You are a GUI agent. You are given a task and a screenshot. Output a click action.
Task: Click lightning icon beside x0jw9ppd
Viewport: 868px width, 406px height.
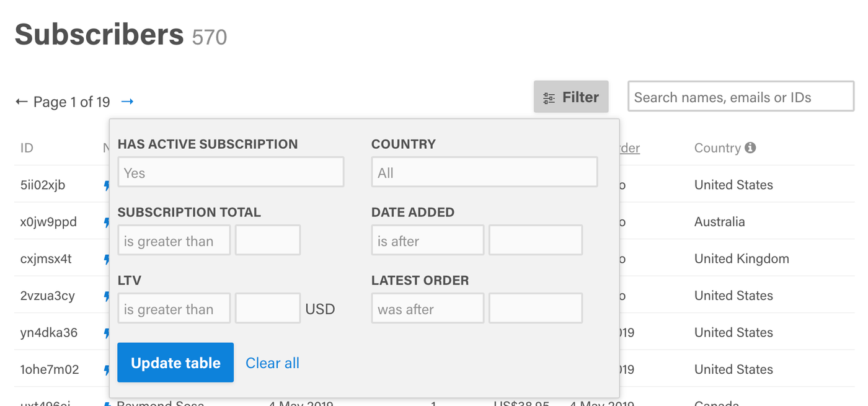[x=106, y=222]
